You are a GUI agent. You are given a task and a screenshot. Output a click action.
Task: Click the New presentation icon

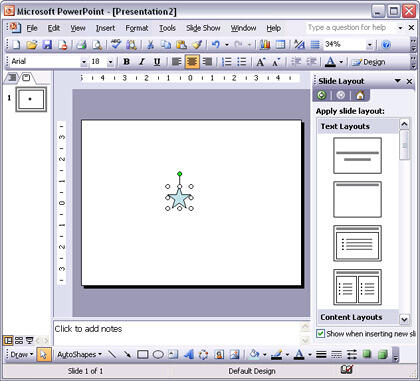[x=16, y=44]
